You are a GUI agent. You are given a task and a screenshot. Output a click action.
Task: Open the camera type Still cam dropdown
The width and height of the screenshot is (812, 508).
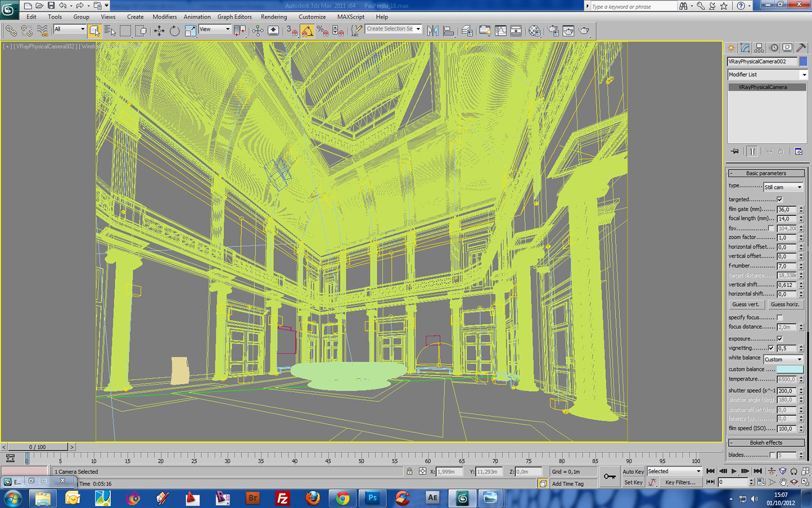[783, 187]
